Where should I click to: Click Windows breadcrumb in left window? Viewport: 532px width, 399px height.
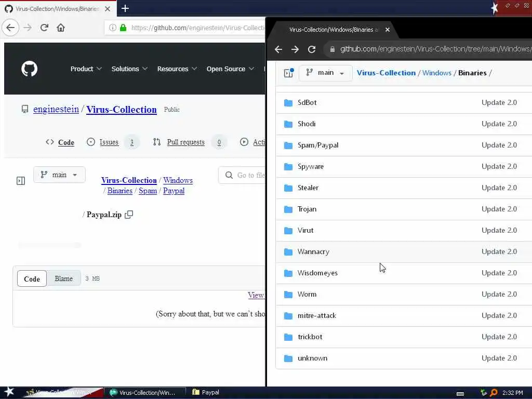tap(178, 180)
